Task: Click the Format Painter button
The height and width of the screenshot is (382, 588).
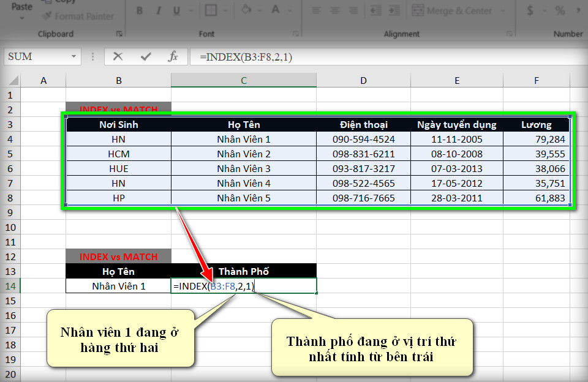Action: [78, 16]
